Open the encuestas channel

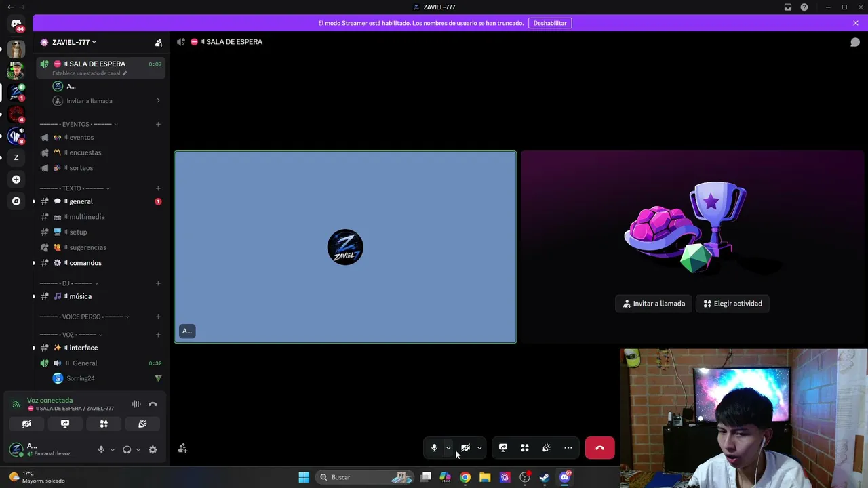[x=100, y=152]
